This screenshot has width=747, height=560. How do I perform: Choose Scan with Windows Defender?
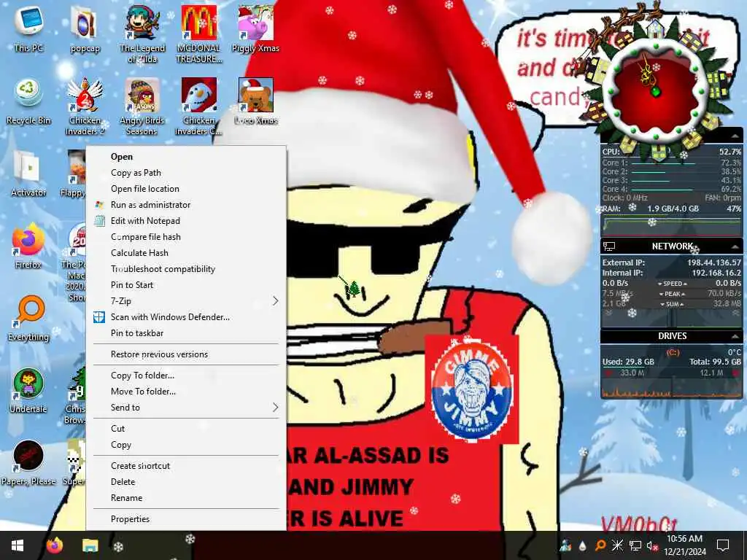point(186,317)
